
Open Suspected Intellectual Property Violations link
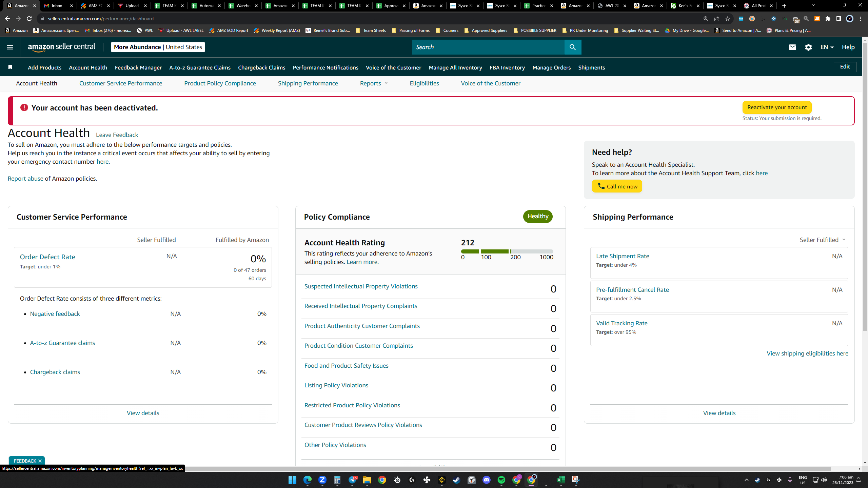[x=361, y=286]
